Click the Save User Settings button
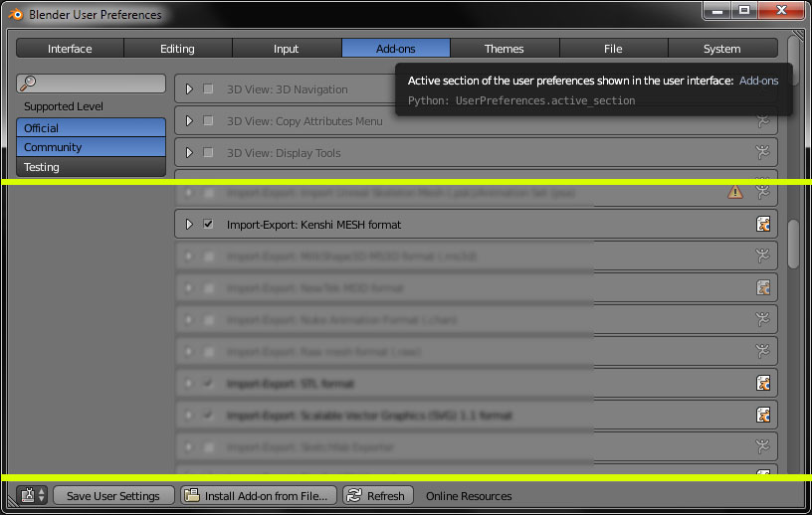 pos(113,495)
